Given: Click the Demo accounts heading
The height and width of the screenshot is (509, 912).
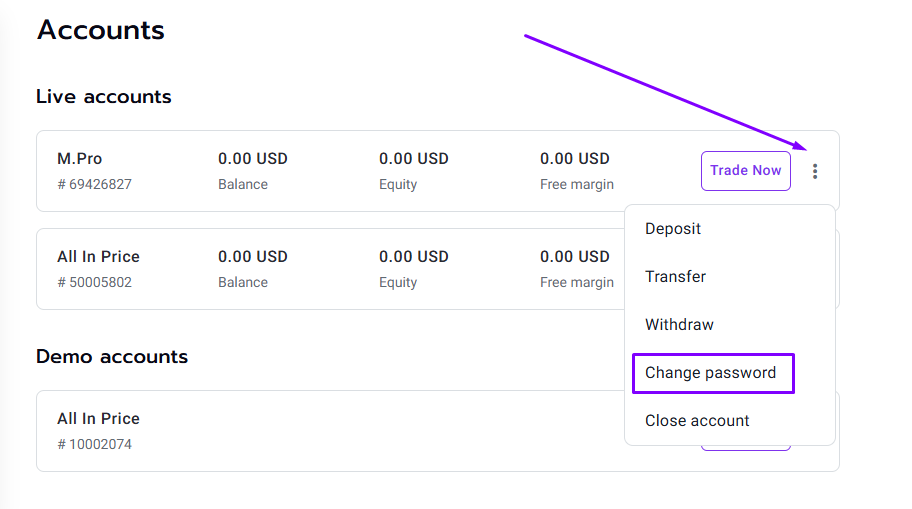Looking at the screenshot, I should point(112,357).
